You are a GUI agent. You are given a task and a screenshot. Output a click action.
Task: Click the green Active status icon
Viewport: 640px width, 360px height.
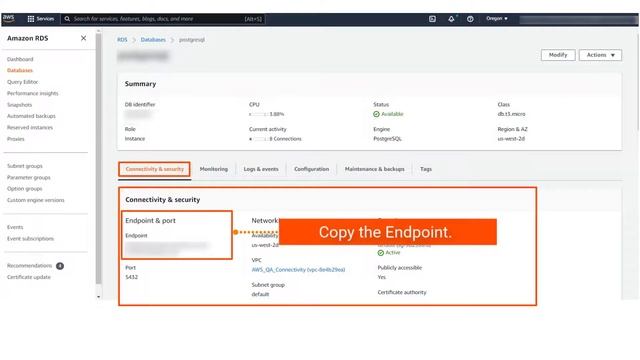click(381, 253)
